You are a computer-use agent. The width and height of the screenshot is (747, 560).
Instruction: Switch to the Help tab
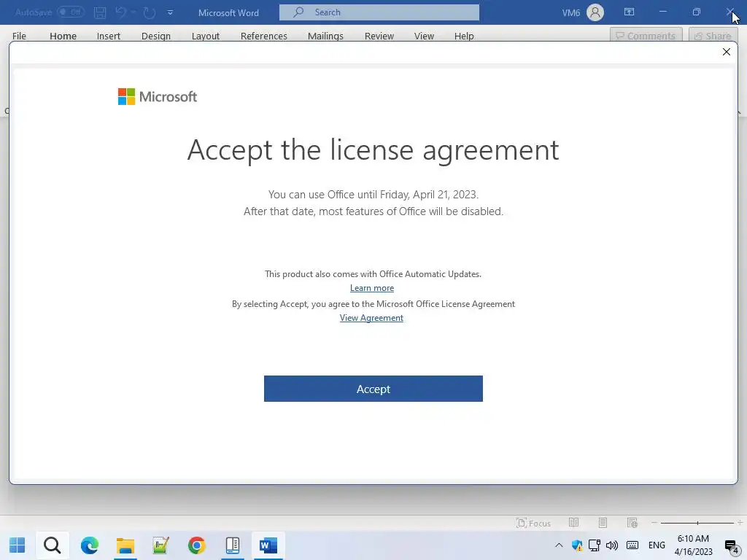pos(463,36)
